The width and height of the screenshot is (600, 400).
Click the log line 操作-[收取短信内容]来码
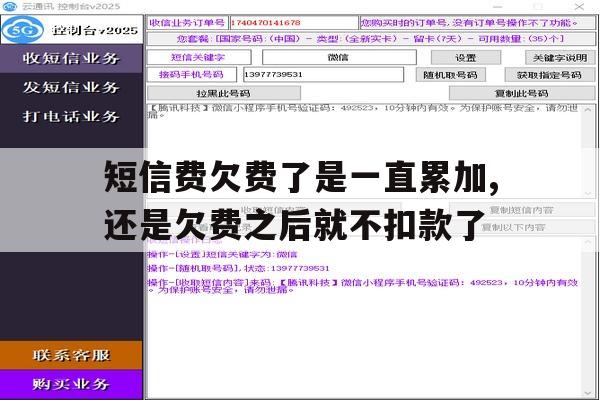[363, 286]
